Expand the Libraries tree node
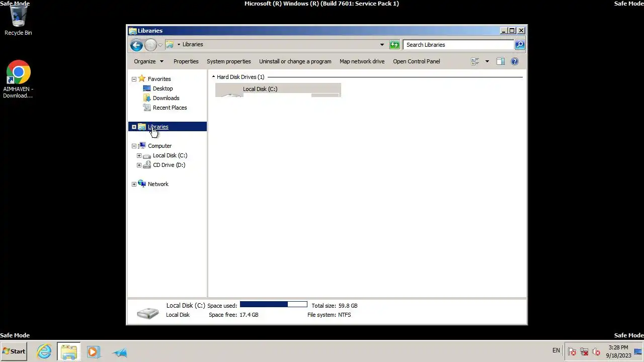Screen dimensions: 644x362 click(134, 127)
